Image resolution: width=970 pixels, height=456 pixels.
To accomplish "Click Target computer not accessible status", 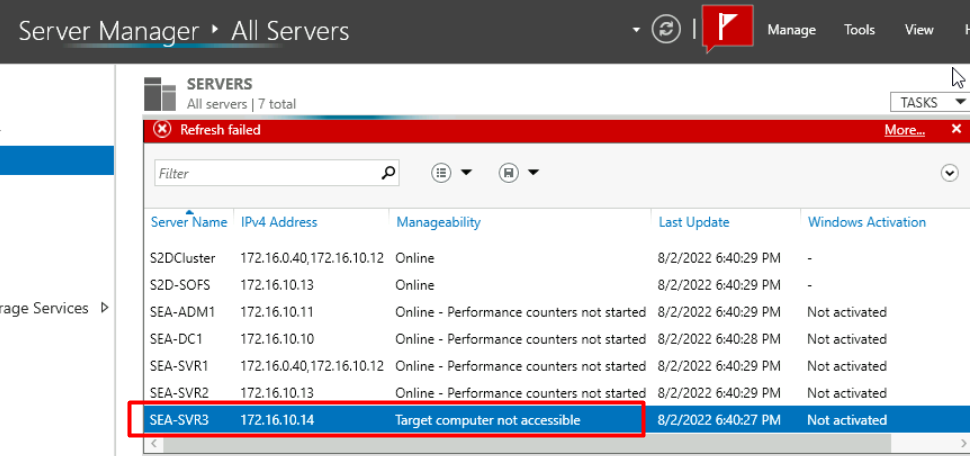I will pyautogui.click(x=487, y=420).
